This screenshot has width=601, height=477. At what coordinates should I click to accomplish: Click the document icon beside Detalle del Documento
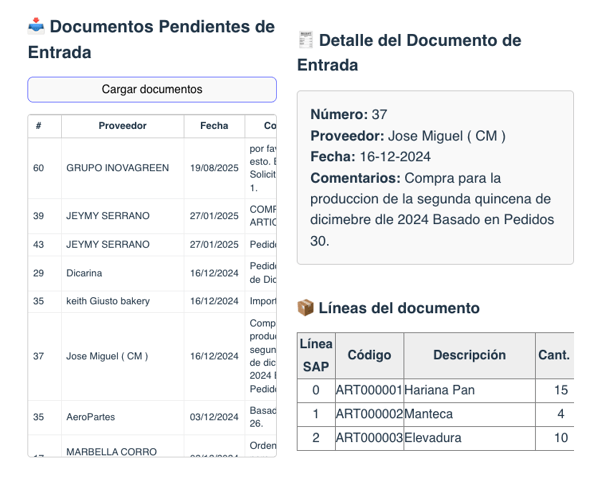coord(306,40)
